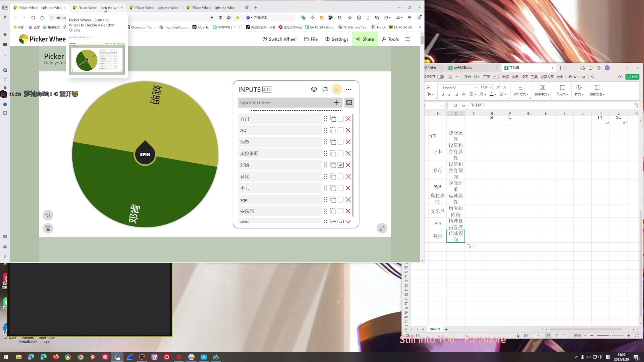Open the wheel results trophy icon
Image resolution: width=644 pixels, height=362 pixels.
[x=48, y=228]
